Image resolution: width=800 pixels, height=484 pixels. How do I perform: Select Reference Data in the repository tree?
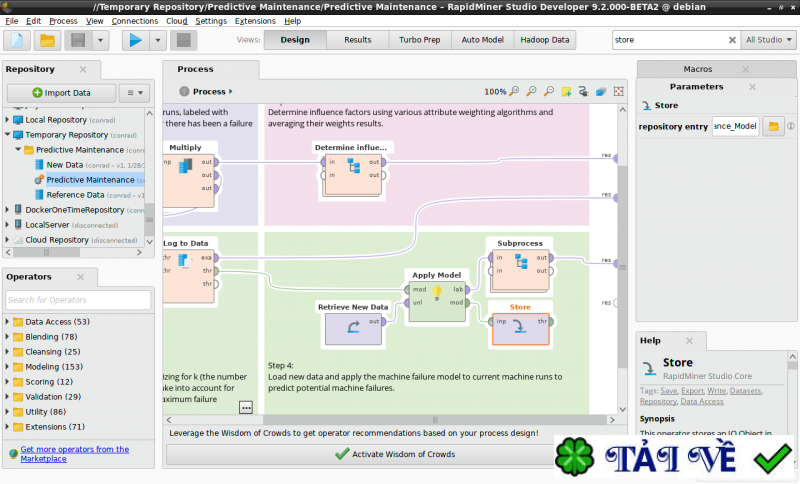pyautogui.click(x=75, y=195)
